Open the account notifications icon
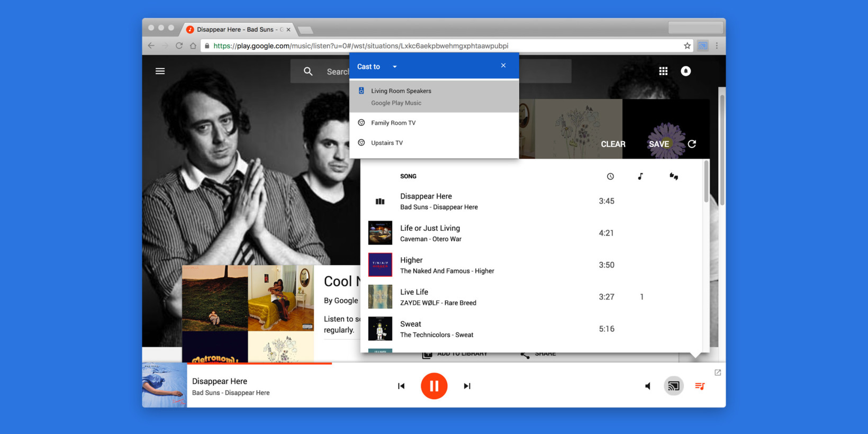The height and width of the screenshot is (434, 868). [x=685, y=71]
